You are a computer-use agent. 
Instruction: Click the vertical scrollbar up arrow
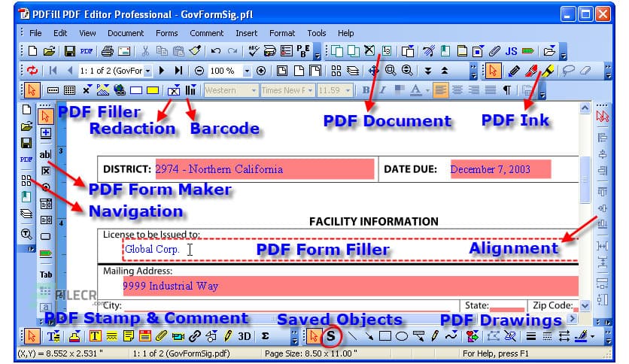(585, 108)
